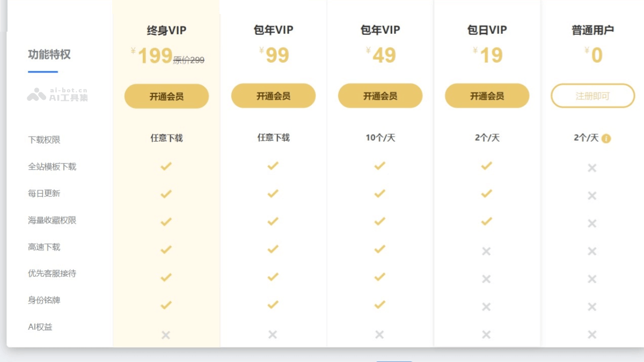Screen dimensions: 644x362
Task: Click the AI工具集 logo
Action: click(x=57, y=95)
